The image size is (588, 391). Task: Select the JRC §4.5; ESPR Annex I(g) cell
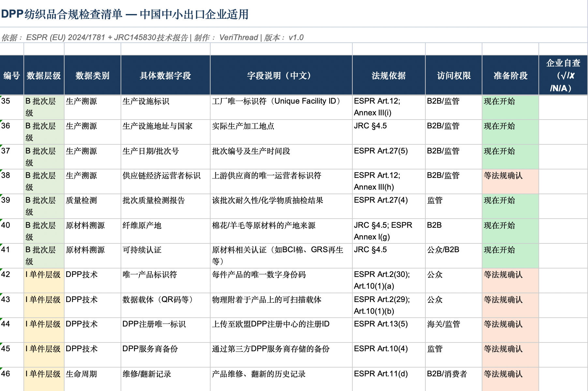[x=389, y=231]
